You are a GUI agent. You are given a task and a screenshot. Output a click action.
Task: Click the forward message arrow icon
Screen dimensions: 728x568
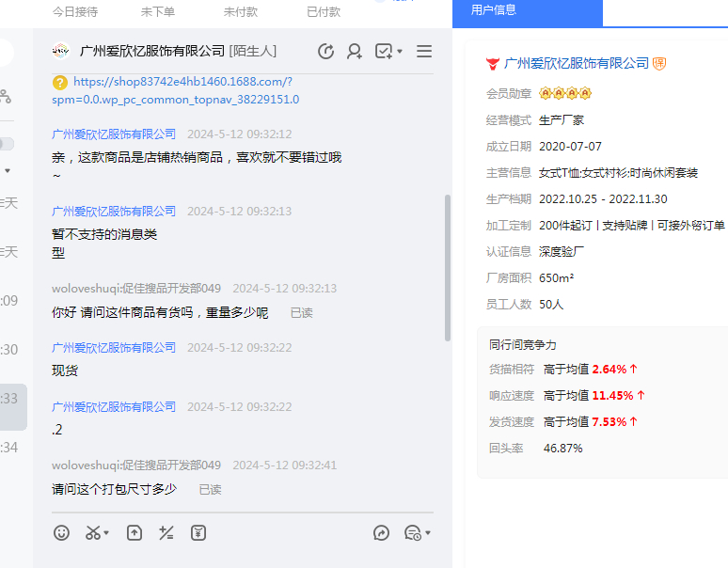tap(381, 532)
